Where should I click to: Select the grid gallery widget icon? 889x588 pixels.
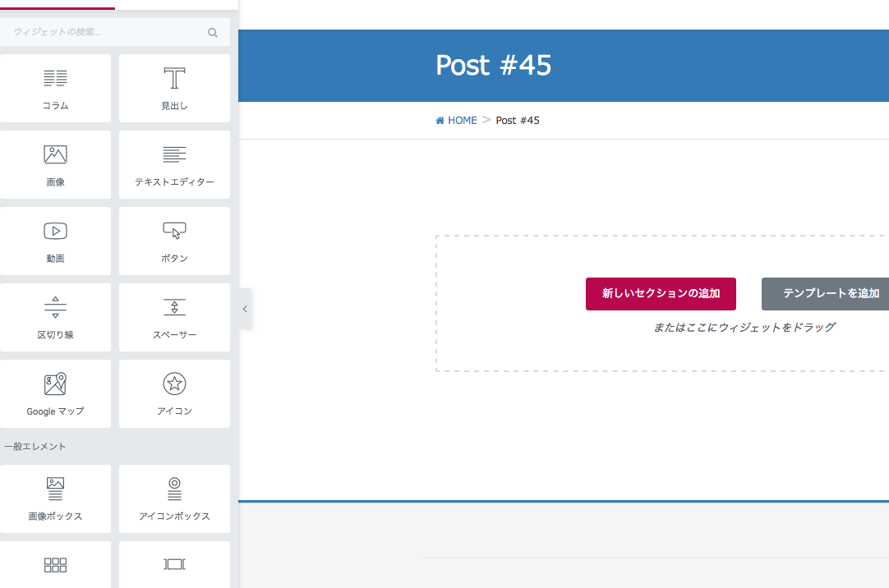(56, 565)
